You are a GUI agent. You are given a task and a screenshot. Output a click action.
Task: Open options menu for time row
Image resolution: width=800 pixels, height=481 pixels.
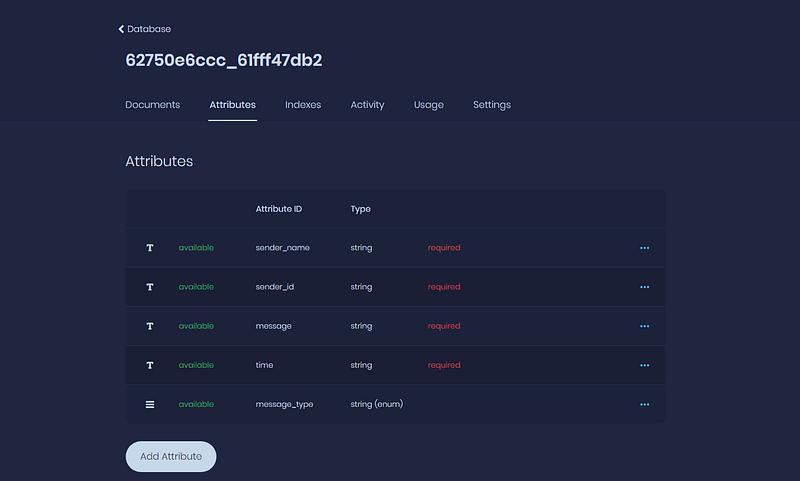point(644,366)
